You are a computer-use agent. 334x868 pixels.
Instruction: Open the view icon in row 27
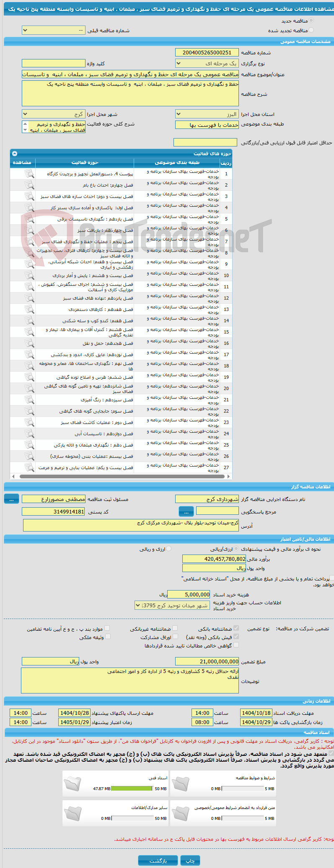click(x=29, y=467)
